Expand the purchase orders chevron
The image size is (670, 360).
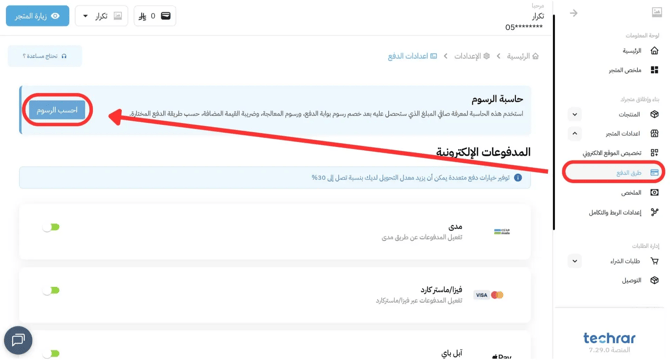pos(575,261)
